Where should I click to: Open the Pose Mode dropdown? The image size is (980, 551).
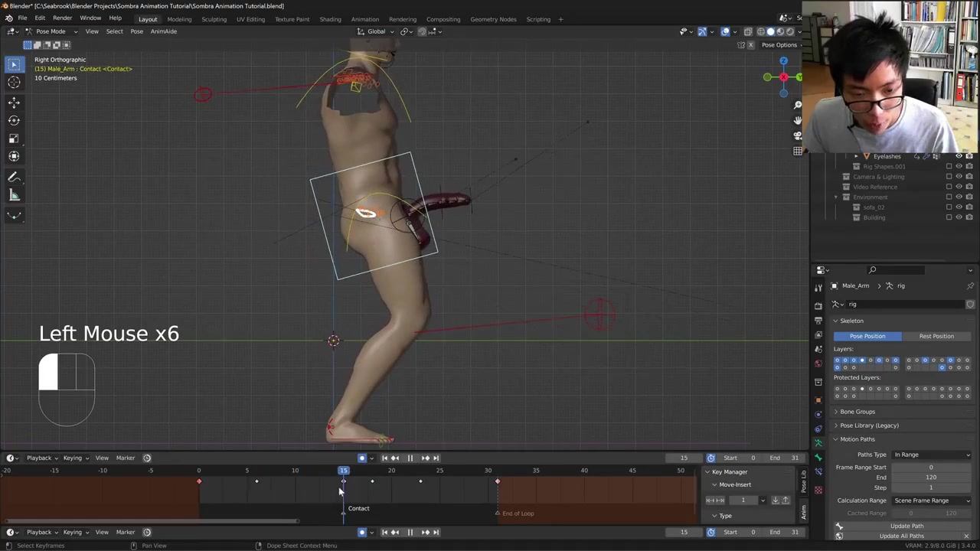pyautogui.click(x=51, y=31)
